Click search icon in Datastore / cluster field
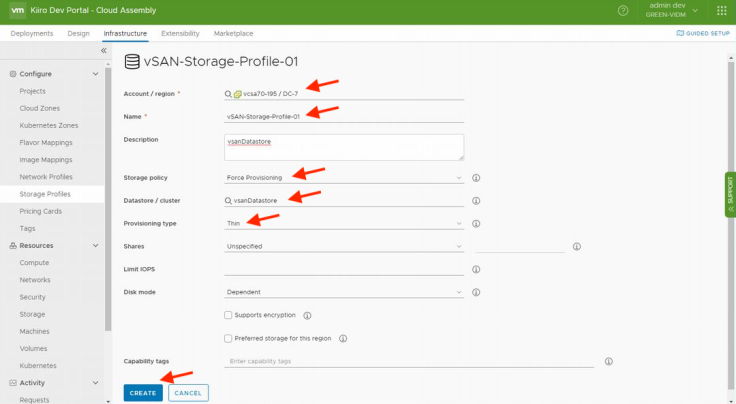Viewport: 736px width, 404px height. point(228,201)
